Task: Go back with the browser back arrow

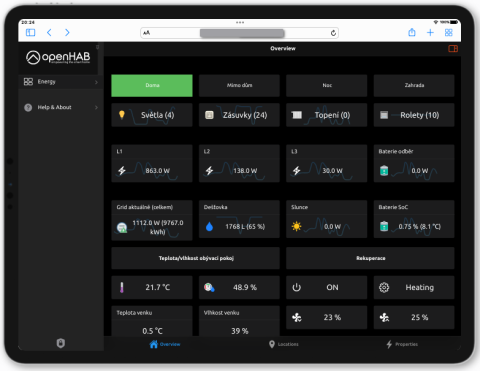Action: (49, 32)
